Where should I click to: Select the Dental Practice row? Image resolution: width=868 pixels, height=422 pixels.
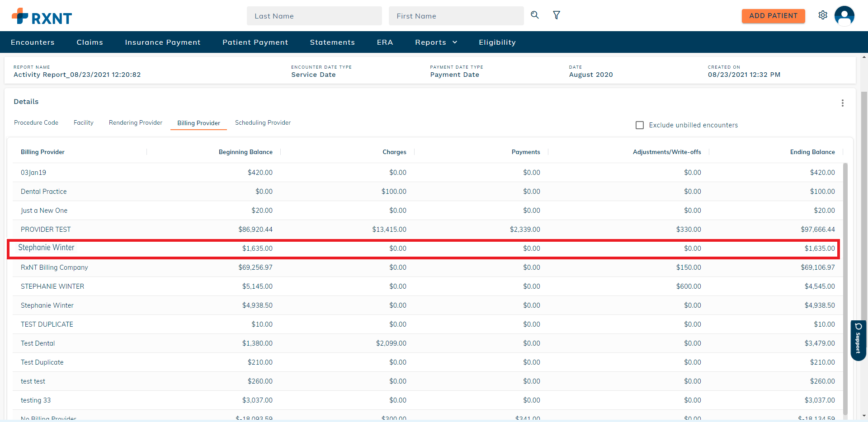point(428,192)
